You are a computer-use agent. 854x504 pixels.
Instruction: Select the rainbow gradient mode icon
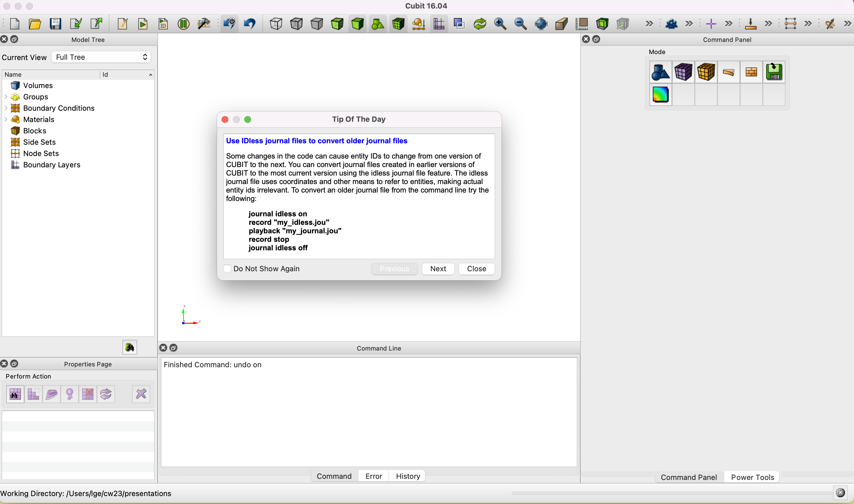tap(661, 94)
